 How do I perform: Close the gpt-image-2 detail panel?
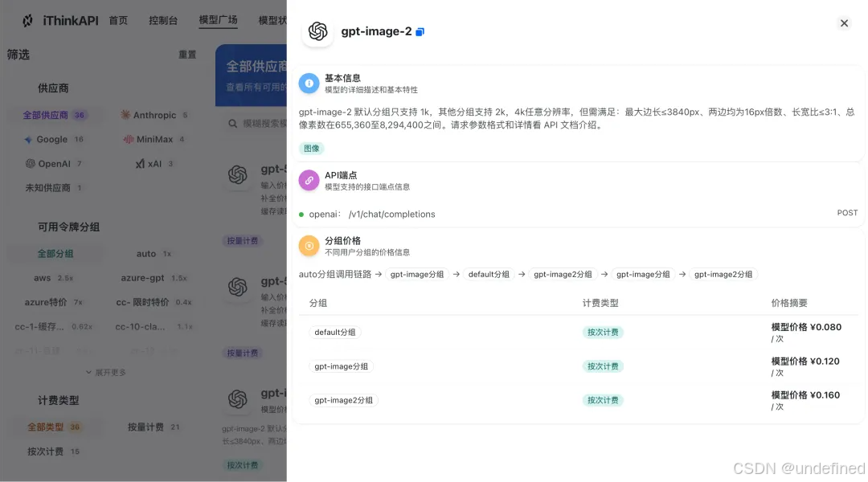844,23
